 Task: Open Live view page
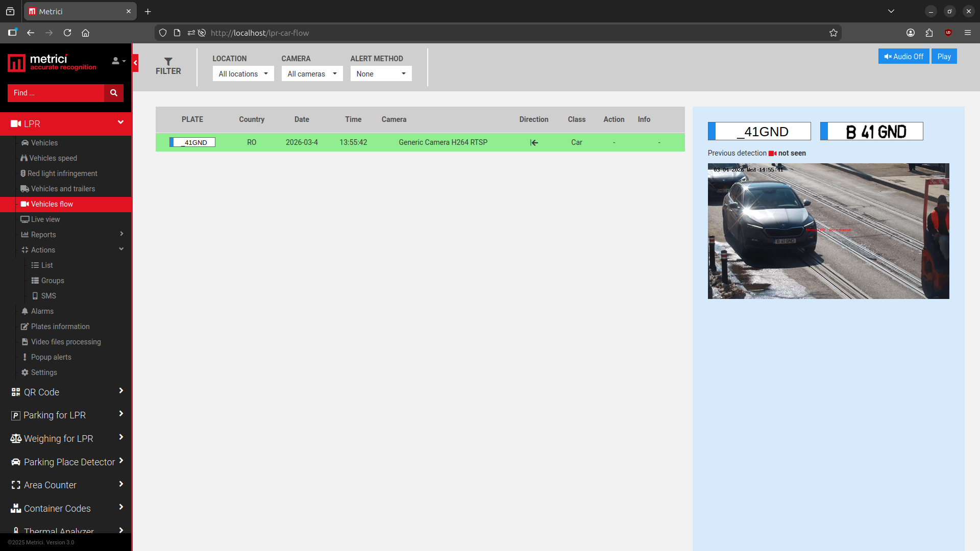(x=45, y=219)
